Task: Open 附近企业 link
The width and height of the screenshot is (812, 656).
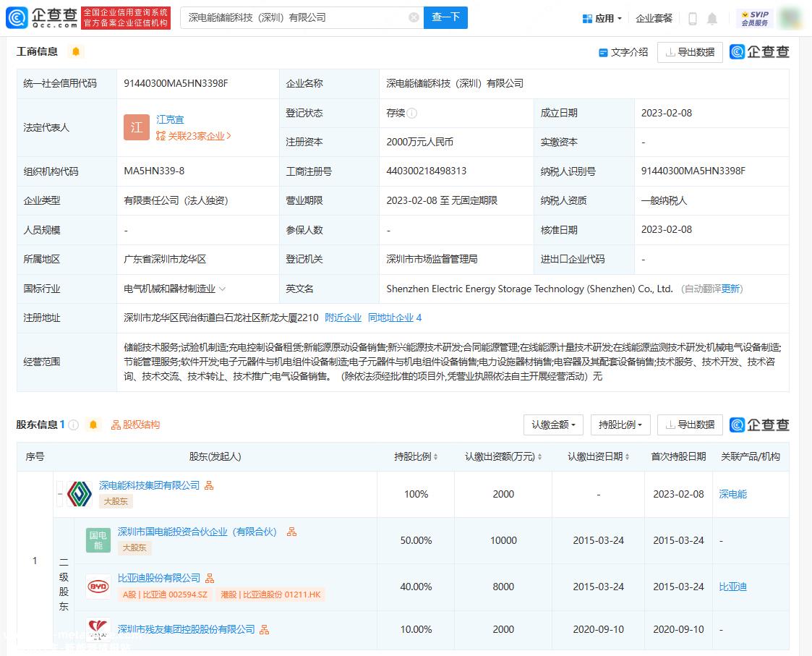Action: tap(343, 318)
